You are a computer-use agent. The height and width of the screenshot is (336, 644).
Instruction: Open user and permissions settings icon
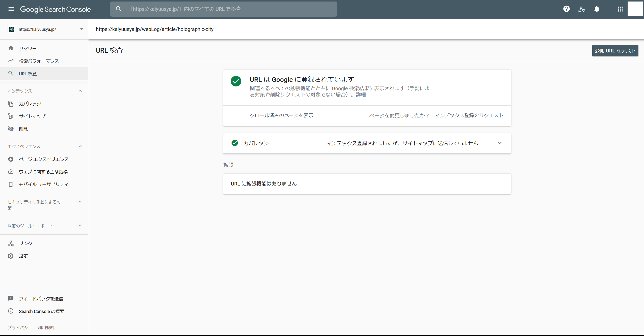point(581,9)
